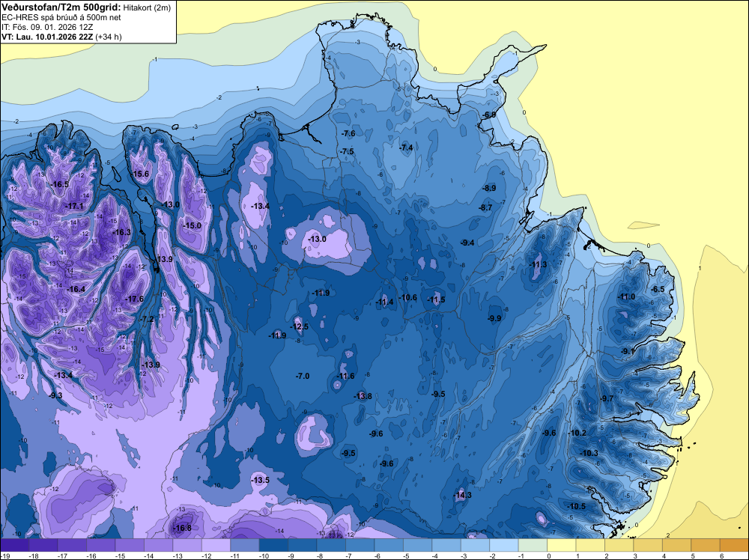Select the -6.5 temperature label
The width and height of the screenshot is (749, 560).
(x=658, y=289)
